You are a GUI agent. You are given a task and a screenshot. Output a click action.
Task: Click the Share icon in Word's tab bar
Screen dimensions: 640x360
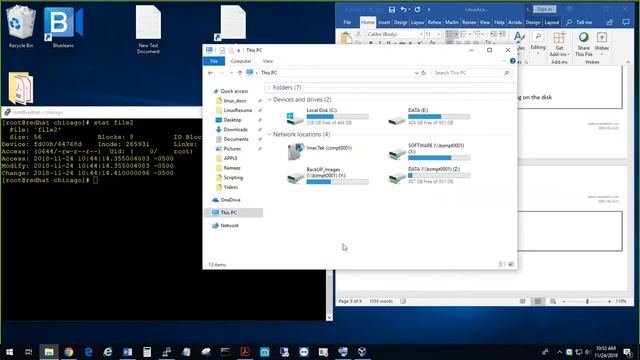coord(610,22)
